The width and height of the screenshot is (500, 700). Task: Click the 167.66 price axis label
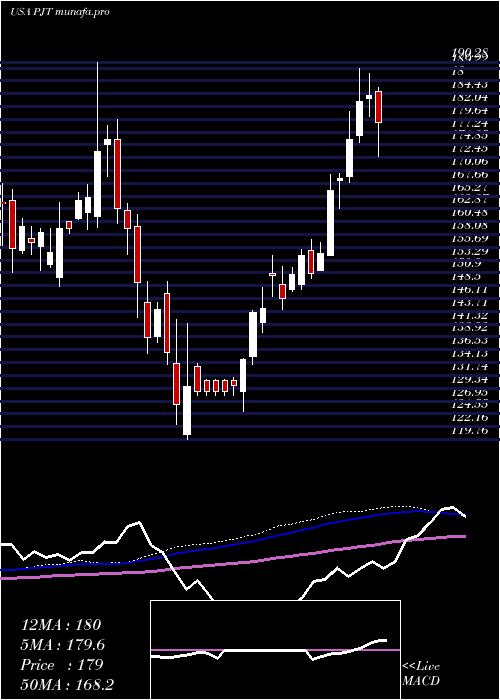470,174
